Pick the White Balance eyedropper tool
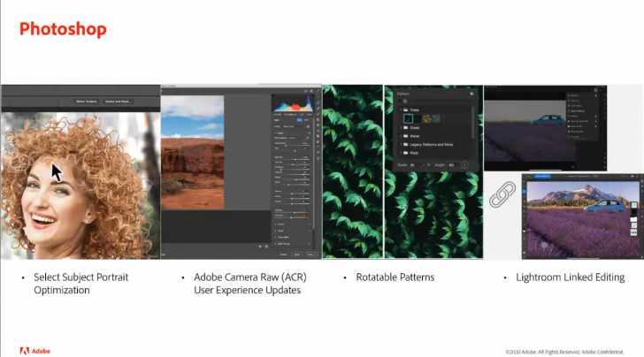Image resolution: width=644 pixels, height=357 pixels. point(308,138)
